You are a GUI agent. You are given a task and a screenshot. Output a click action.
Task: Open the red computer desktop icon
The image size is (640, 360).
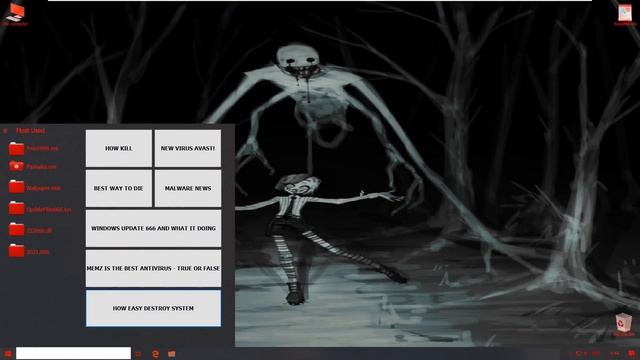point(15,14)
